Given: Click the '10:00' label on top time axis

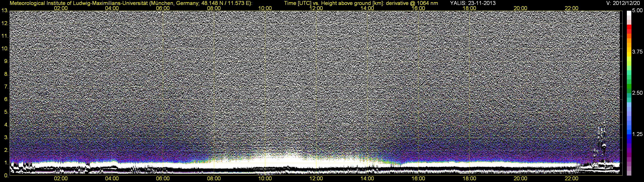Looking at the screenshot, I should click(x=265, y=8).
